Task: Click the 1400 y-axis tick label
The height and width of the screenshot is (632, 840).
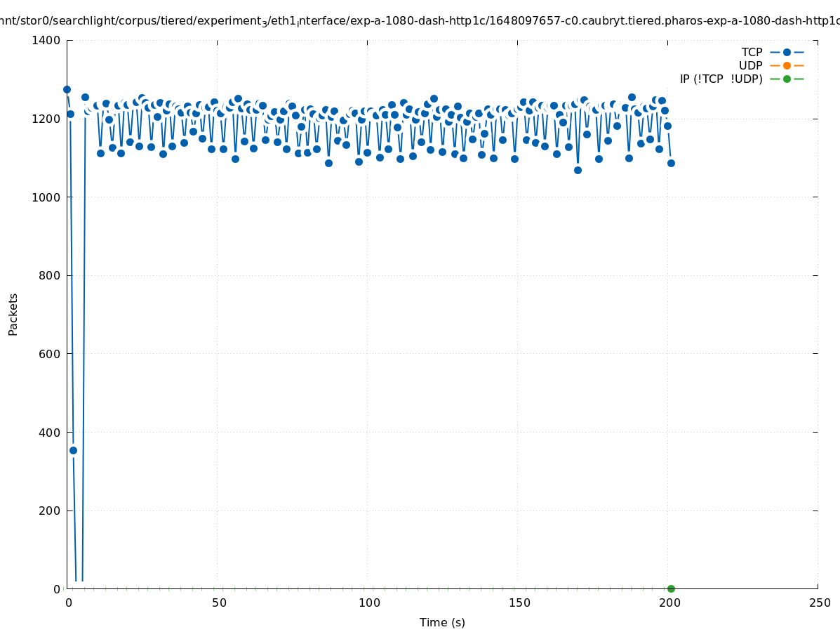Action: click(x=46, y=41)
